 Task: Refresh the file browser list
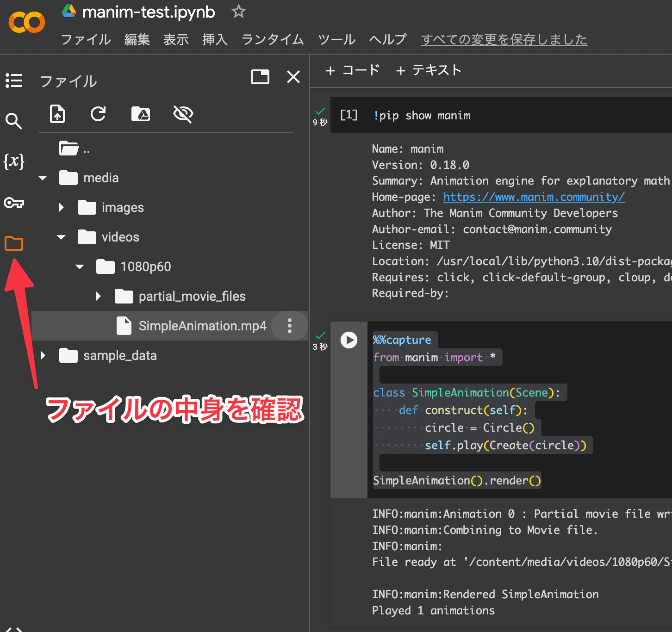[x=98, y=114]
